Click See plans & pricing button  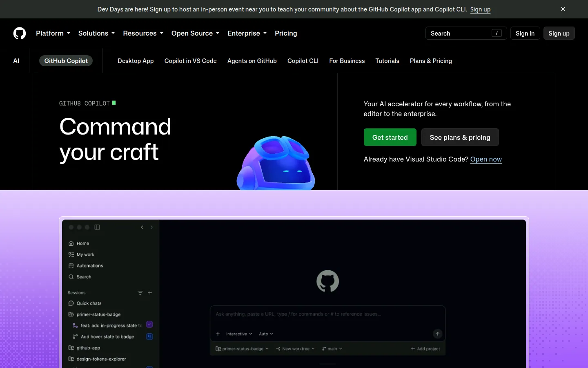coord(460,137)
